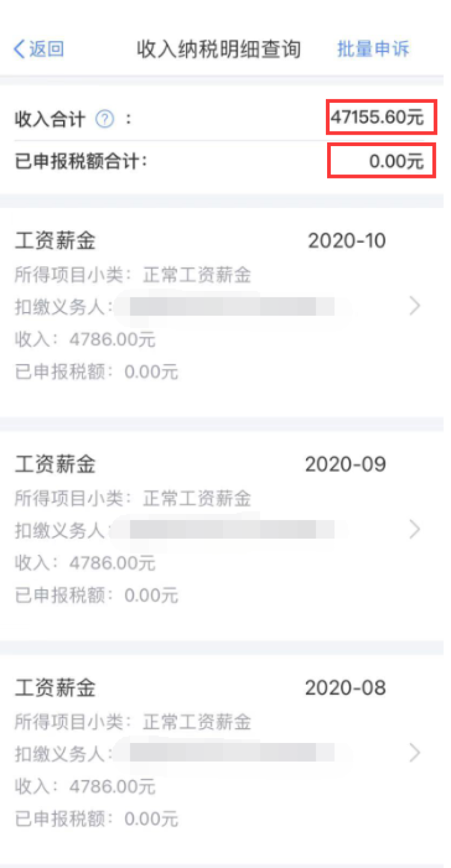Viewport: 451px width, 868px height.
Task: Expand the 2020-08 salary record chevron
Action: click(x=414, y=753)
